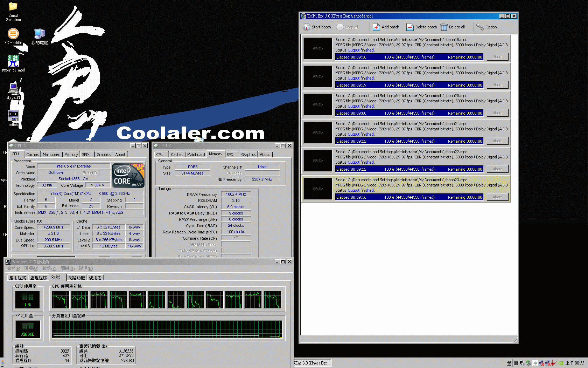588x368 pixels.
Task: Open the 應用程式 tab in Task Manager
Action: coord(17,278)
